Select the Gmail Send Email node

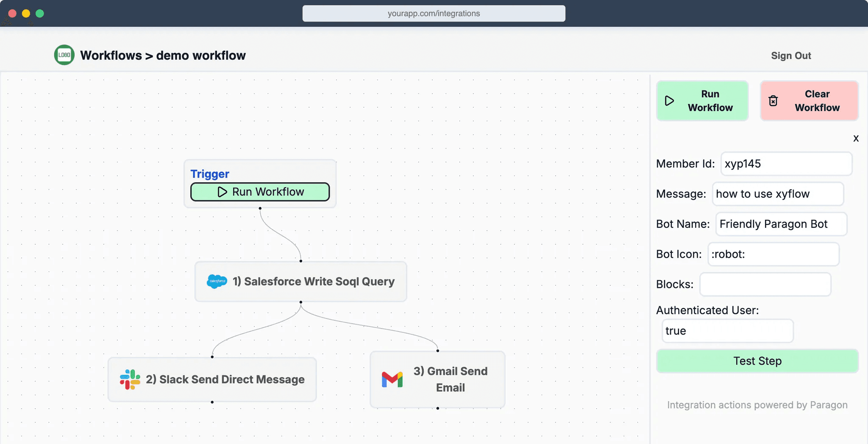(450, 379)
